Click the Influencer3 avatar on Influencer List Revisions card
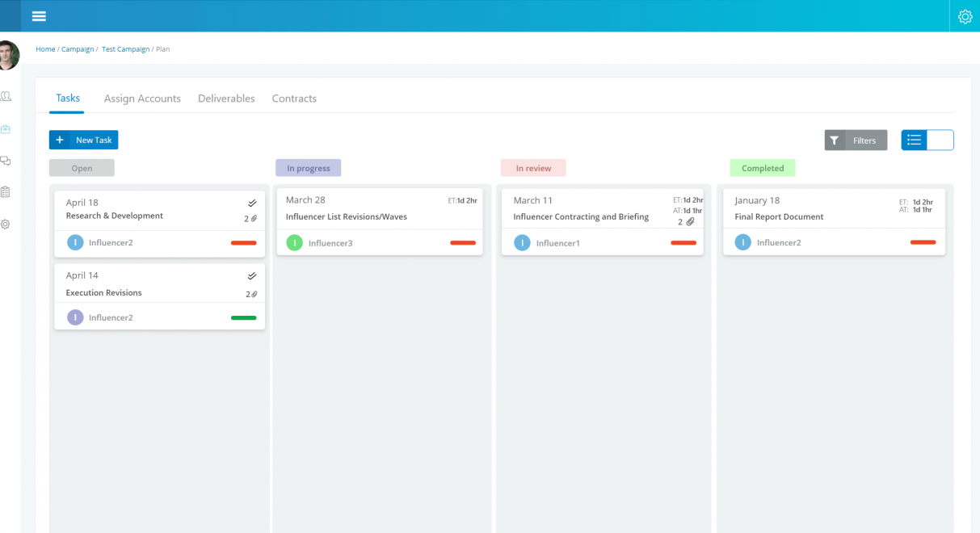Image resolution: width=980 pixels, height=533 pixels. pos(294,241)
